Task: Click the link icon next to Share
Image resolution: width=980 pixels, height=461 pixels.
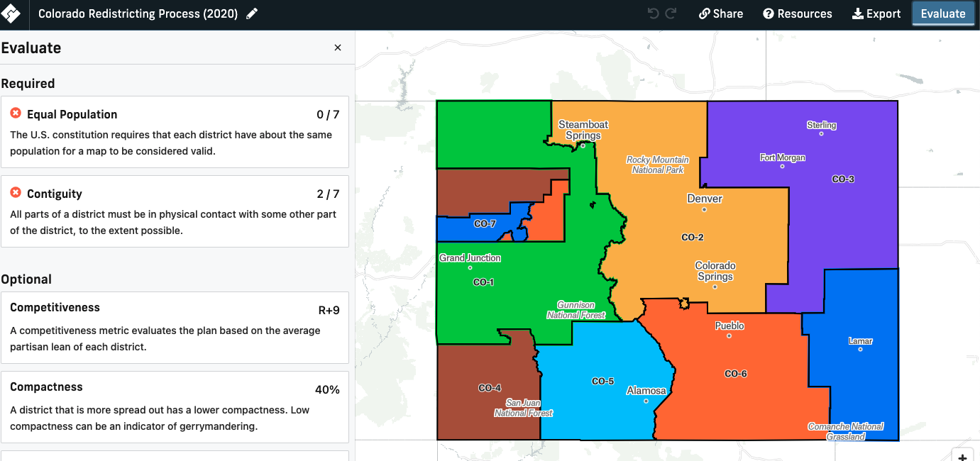Action: click(x=703, y=13)
